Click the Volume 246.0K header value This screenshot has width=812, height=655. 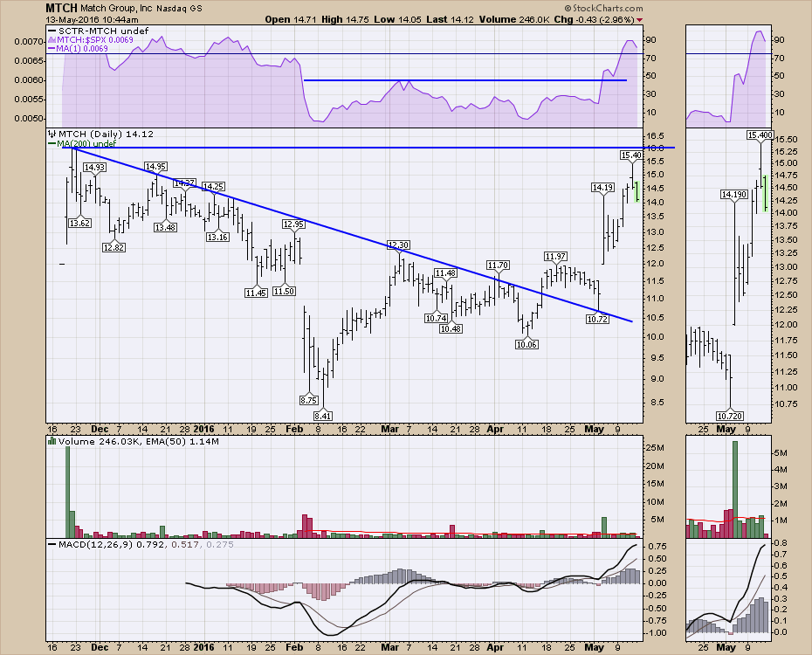514,20
